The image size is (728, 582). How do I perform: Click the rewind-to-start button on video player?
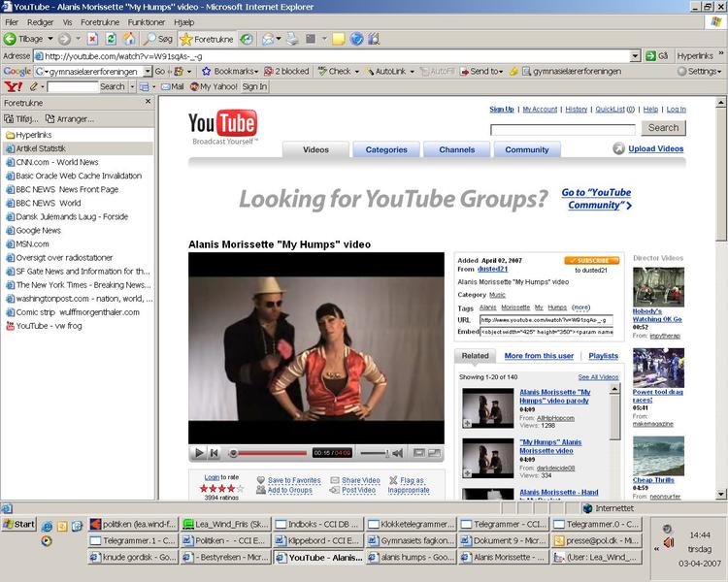[x=214, y=453]
